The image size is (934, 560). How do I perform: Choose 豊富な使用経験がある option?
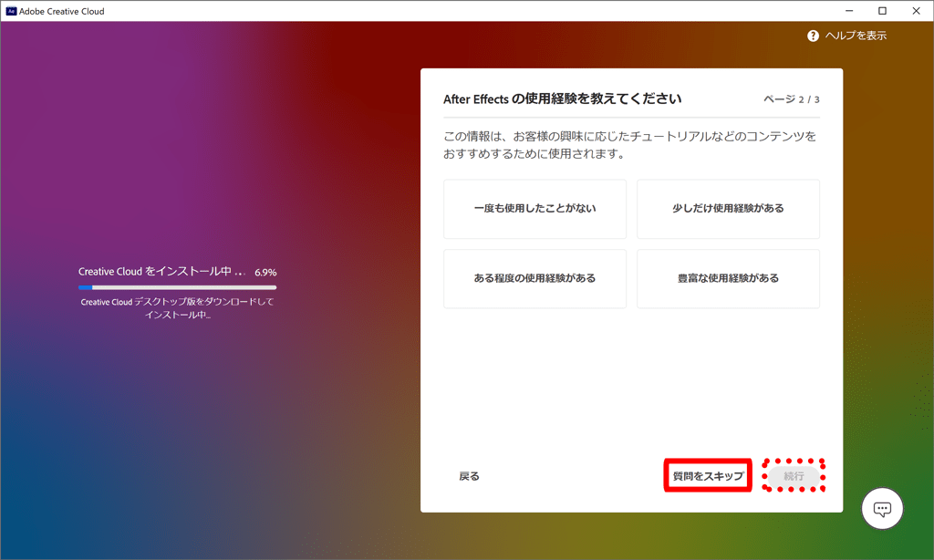click(728, 278)
